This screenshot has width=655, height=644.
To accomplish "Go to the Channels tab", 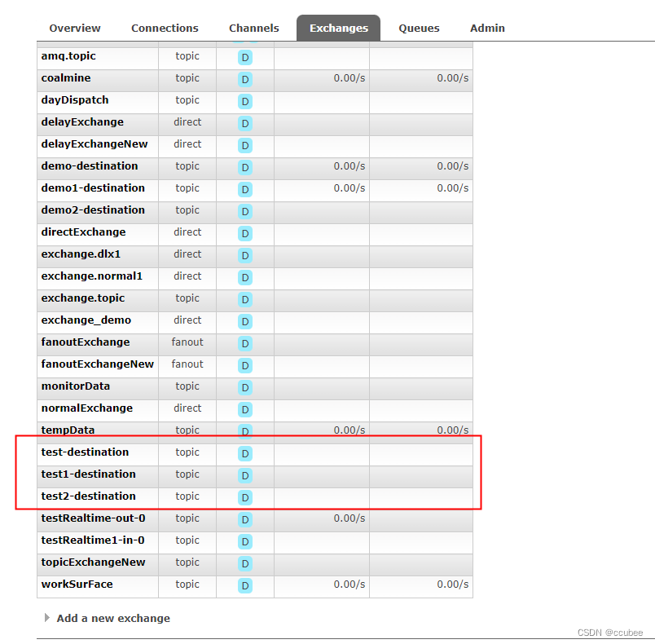I will [x=254, y=28].
